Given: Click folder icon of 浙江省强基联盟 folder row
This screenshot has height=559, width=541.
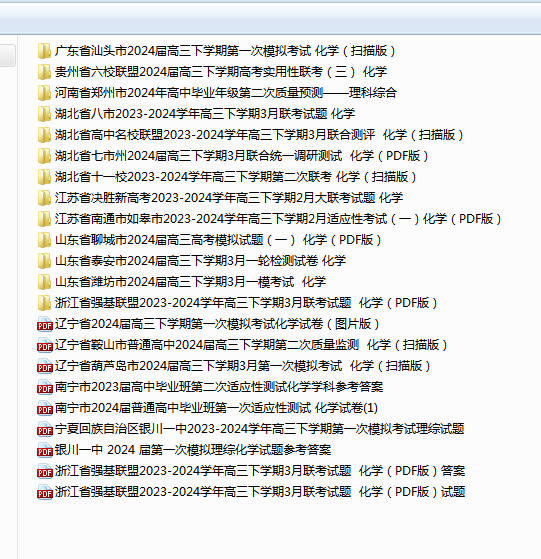Looking at the screenshot, I should (x=44, y=303).
